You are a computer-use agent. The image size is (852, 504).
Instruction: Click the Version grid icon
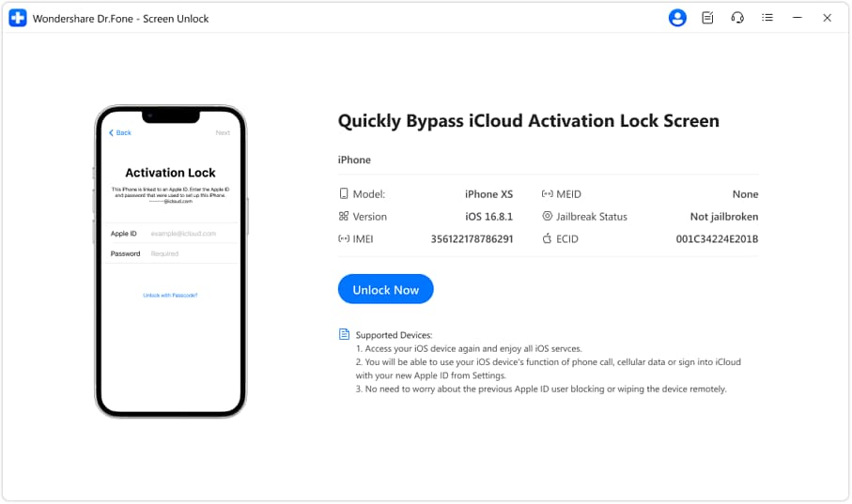click(x=344, y=217)
